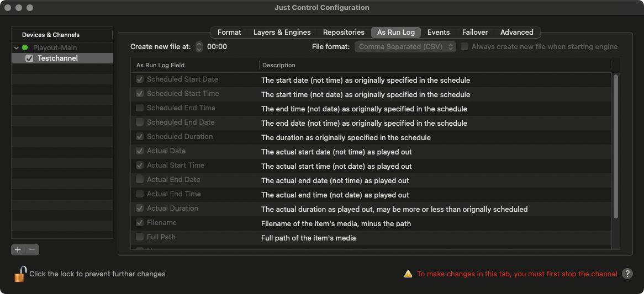Image resolution: width=644 pixels, height=294 pixels.
Task: Click the As Run Log Field column header
Action: pos(161,65)
